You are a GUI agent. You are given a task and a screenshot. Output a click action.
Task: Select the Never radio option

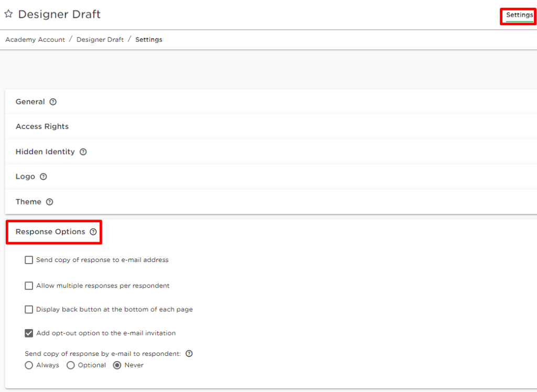[117, 365]
